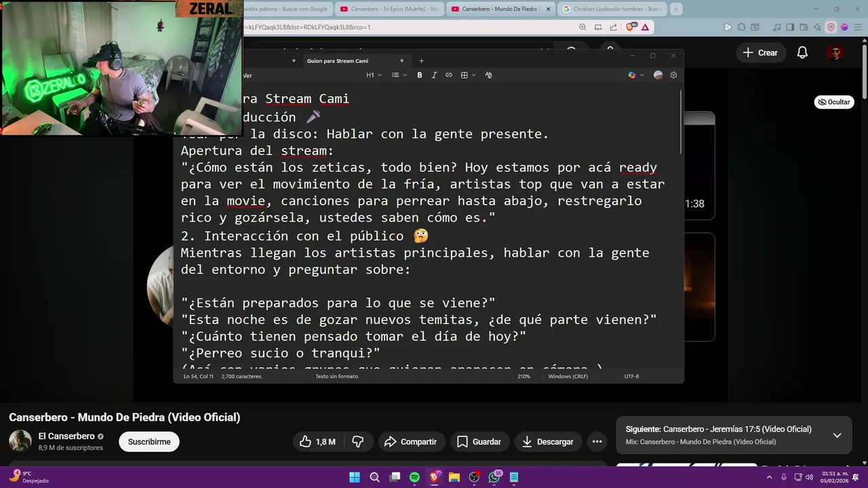Toggle the Ocultar button
Viewport: 868px width, 488px height.
tap(834, 102)
